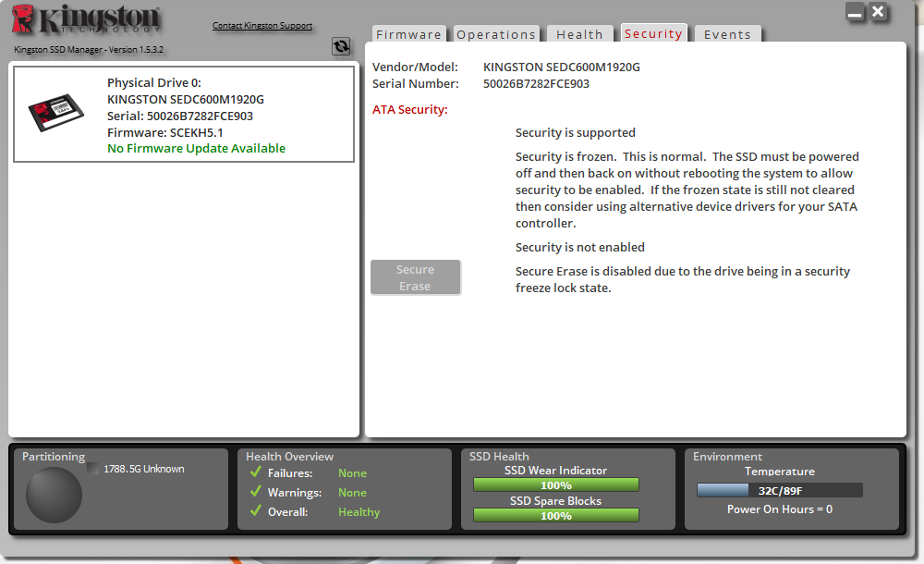Select the Security tab
Viewport: 924px width, 564px height.
click(653, 33)
